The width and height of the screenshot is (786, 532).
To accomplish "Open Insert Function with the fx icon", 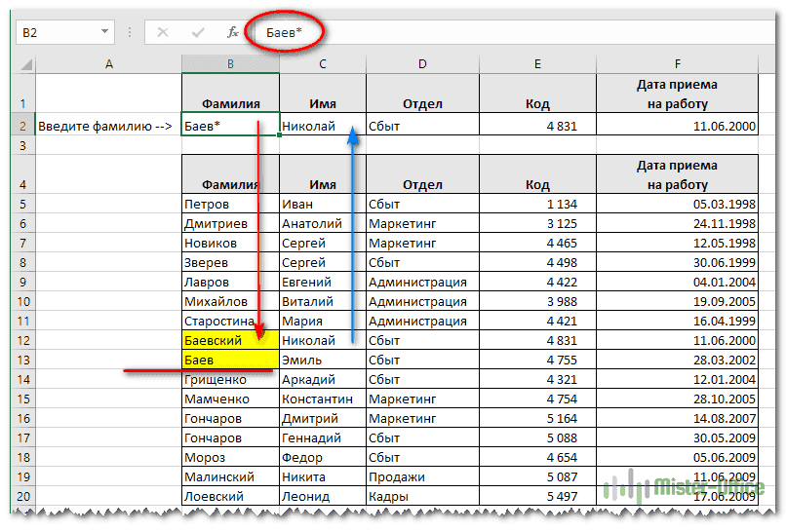I will coord(232,32).
